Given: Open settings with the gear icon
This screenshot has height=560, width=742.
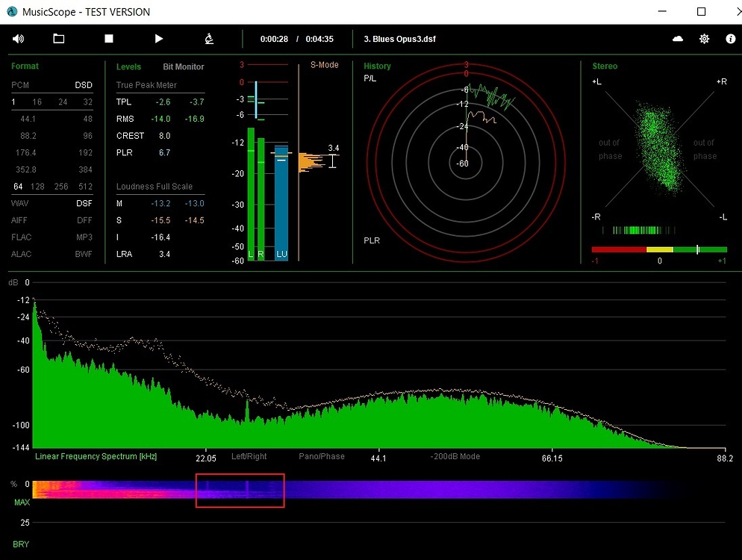Looking at the screenshot, I should [x=704, y=38].
